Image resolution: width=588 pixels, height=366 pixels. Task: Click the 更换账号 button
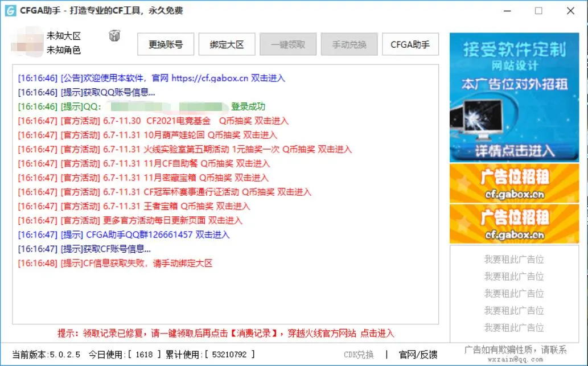pos(166,44)
